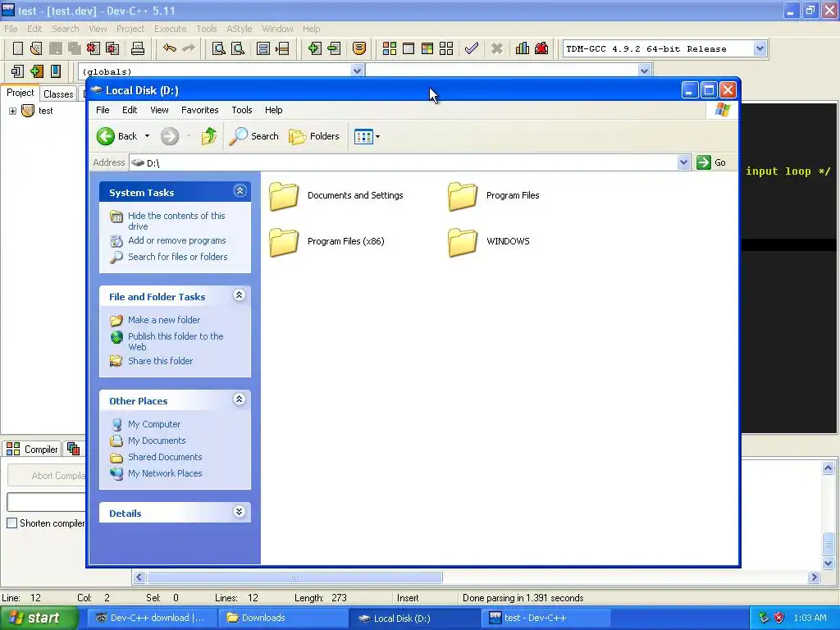Click Add or remove programs link
Viewport: 840px width, 630px height.
pos(177,240)
